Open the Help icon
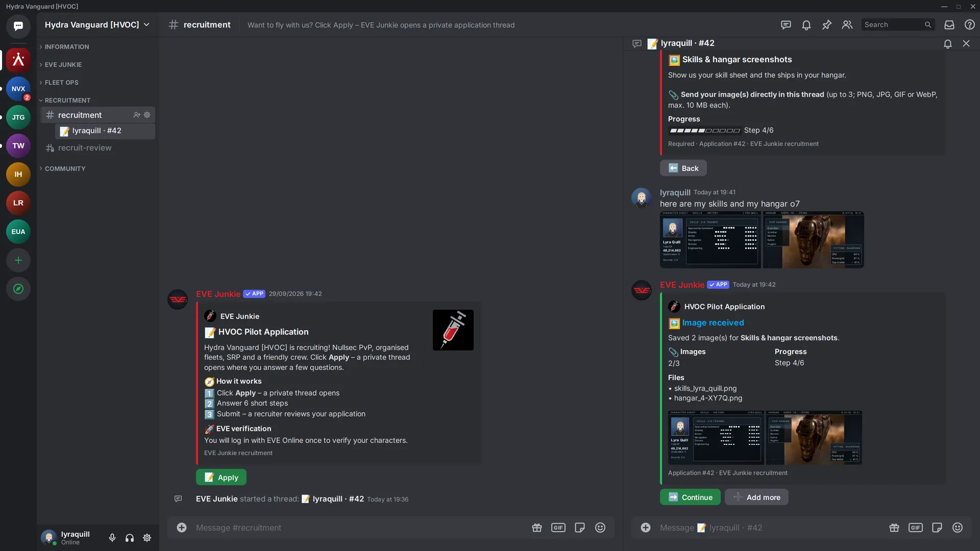The image size is (980, 551). [970, 24]
